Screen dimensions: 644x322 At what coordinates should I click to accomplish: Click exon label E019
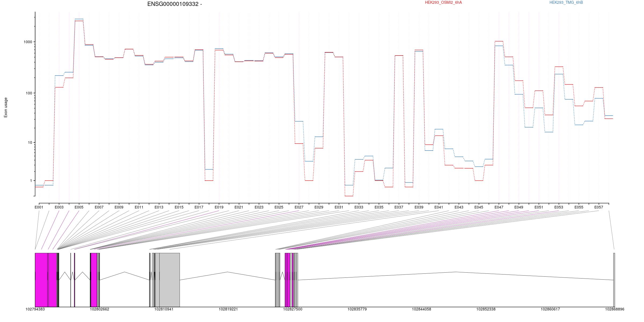(x=219, y=207)
